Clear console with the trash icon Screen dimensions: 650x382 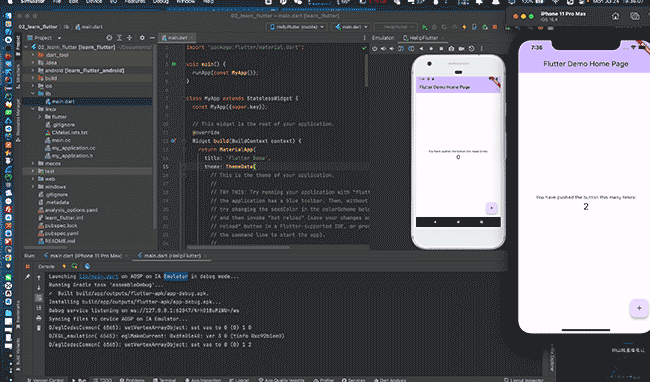click(x=39, y=328)
